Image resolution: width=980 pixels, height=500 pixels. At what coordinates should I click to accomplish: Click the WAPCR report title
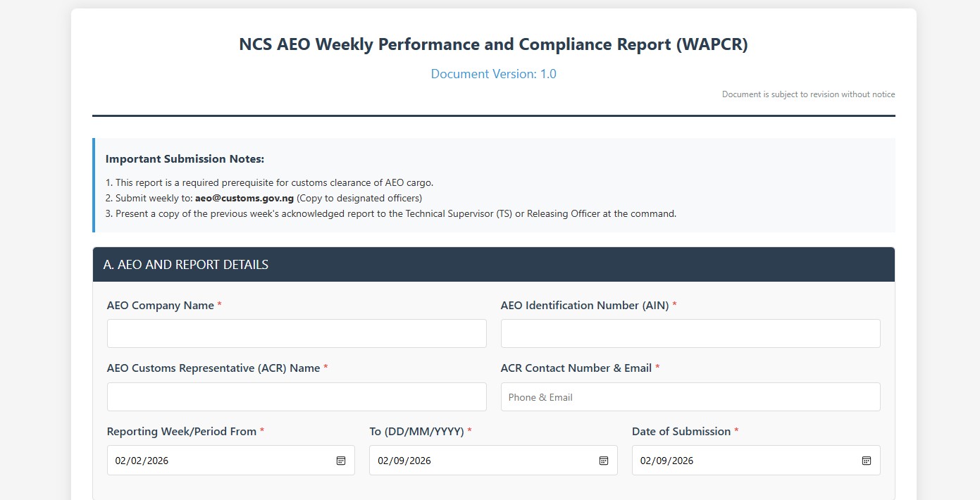click(493, 44)
